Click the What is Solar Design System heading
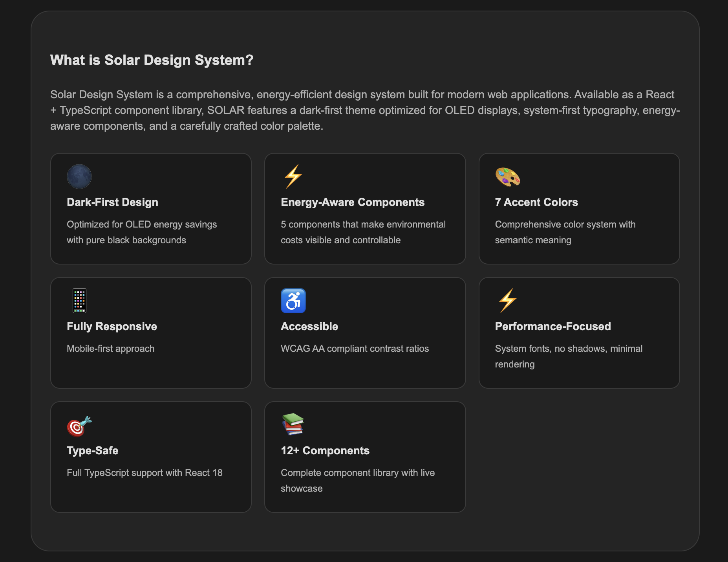Viewport: 728px width, 562px height. click(x=152, y=60)
